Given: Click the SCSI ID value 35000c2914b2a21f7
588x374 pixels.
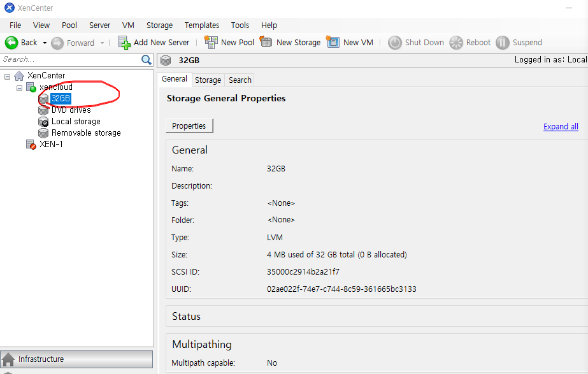Looking at the screenshot, I should (303, 272).
